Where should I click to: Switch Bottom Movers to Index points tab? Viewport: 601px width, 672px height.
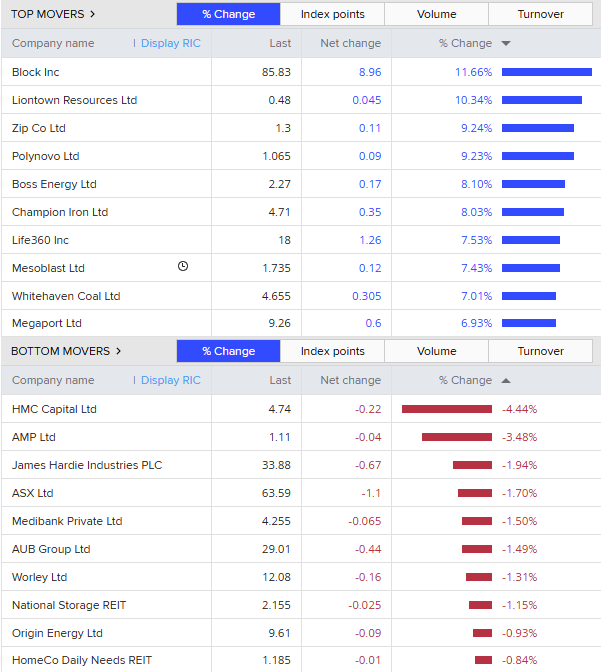333,351
